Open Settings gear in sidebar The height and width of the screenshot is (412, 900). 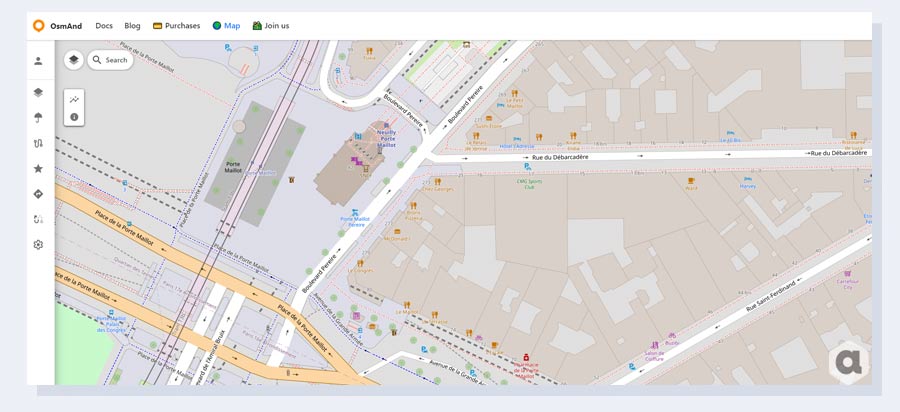[38, 244]
